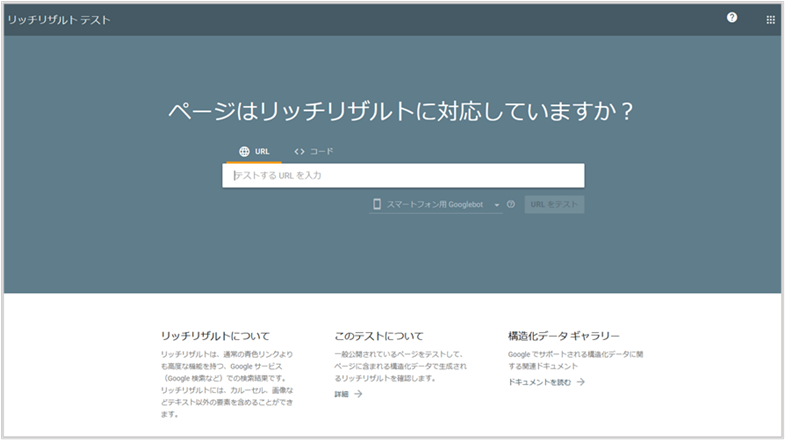Open the スマートフォン用 Googlebot dropdown
The width and height of the screenshot is (785, 440).
[436, 205]
